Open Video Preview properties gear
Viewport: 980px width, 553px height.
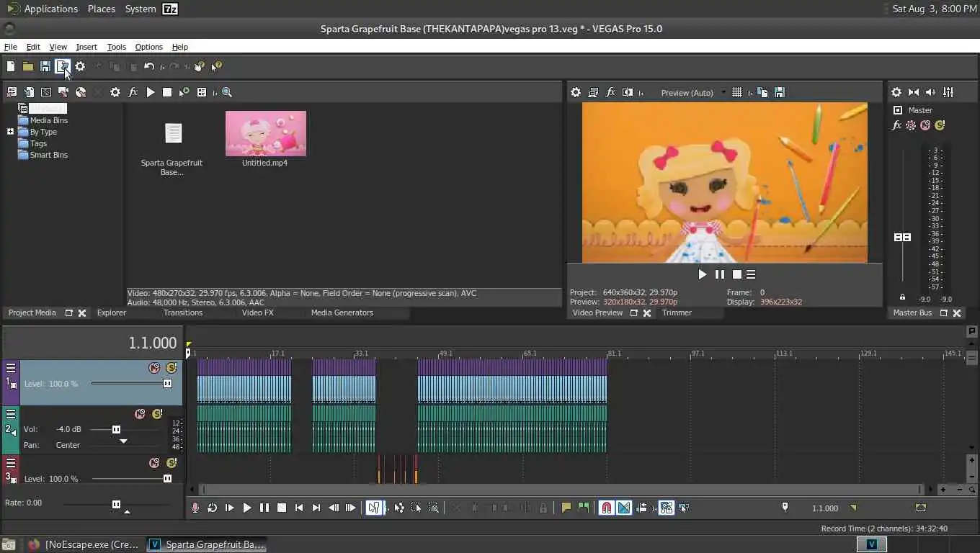pyautogui.click(x=576, y=92)
